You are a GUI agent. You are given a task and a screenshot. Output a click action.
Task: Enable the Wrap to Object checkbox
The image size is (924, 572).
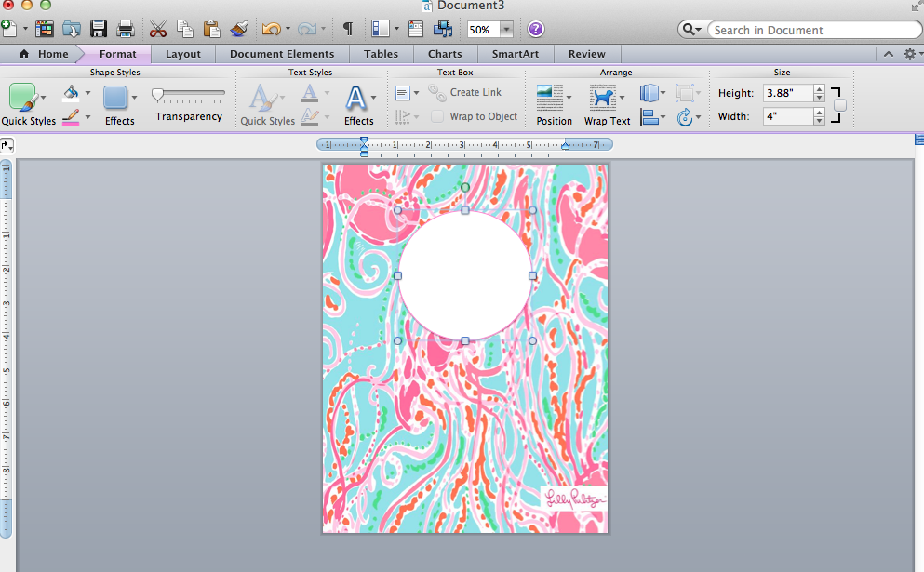[437, 116]
